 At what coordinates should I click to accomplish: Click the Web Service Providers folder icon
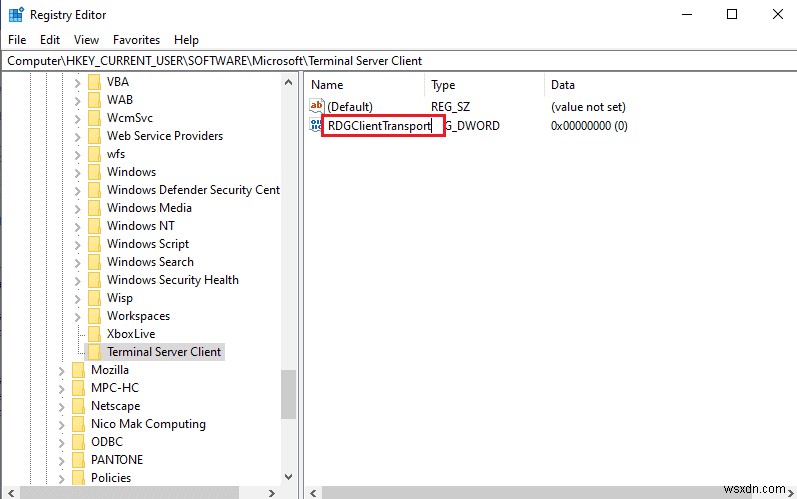click(94, 136)
